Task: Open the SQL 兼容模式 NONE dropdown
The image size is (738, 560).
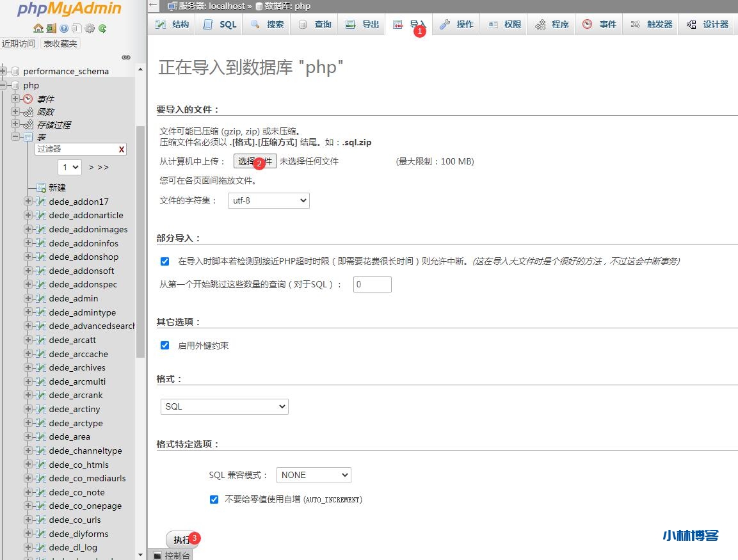Action: pyautogui.click(x=313, y=475)
